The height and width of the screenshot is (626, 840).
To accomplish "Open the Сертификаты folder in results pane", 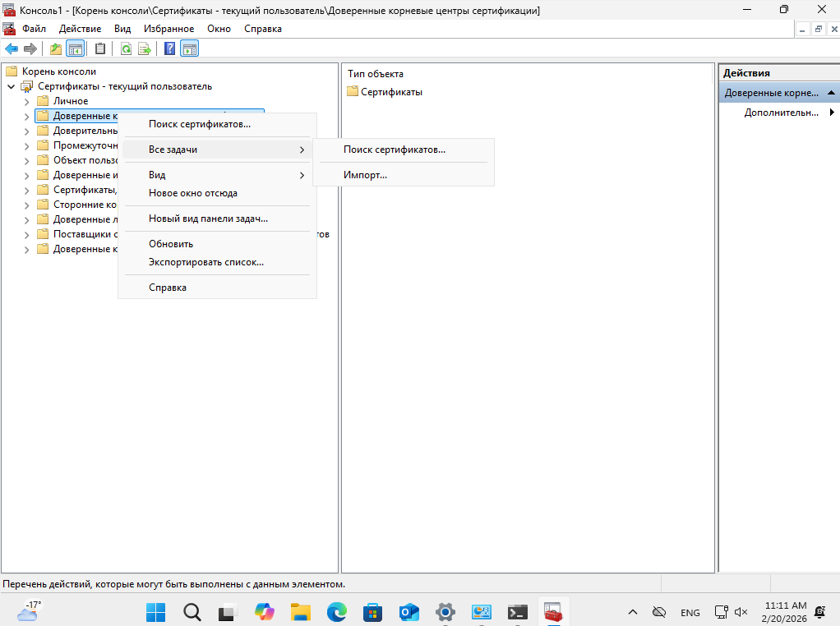I will pyautogui.click(x=391, y=92).
